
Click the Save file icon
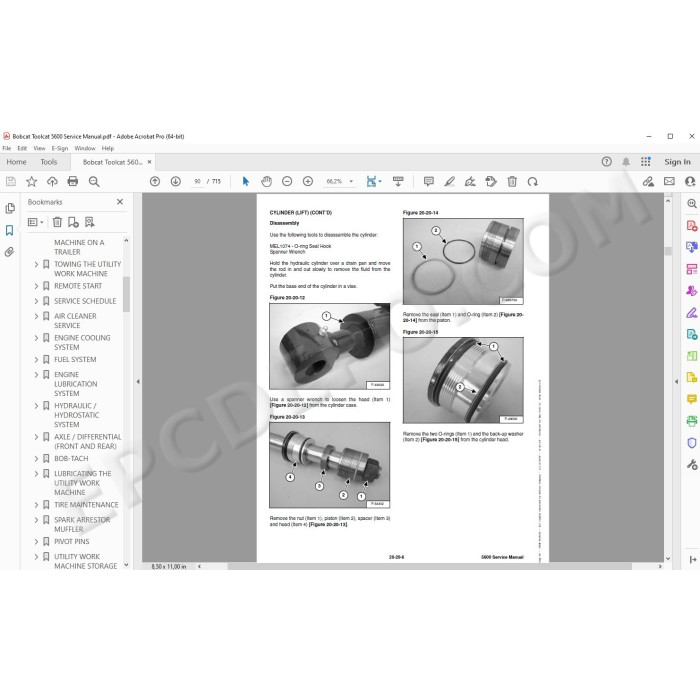(11, 181)
